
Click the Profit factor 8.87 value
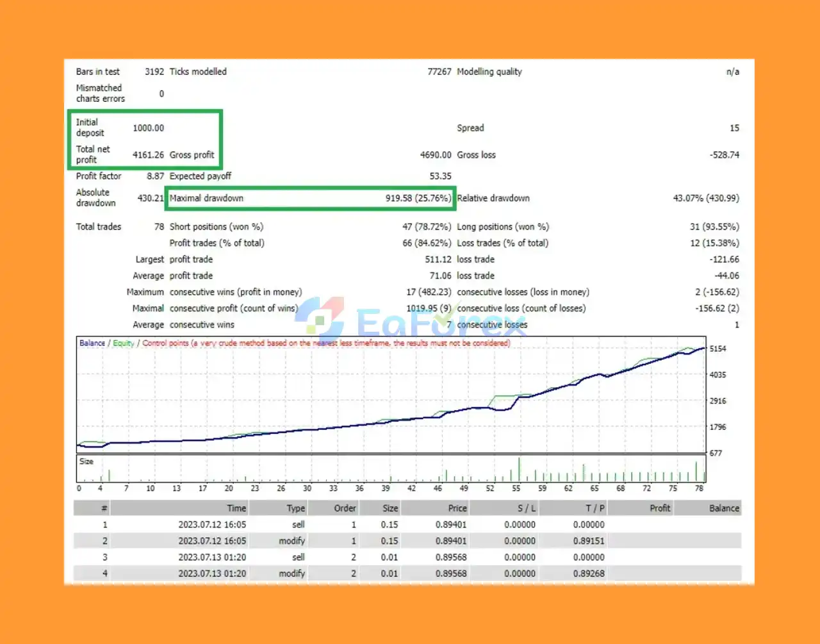[x=156, y=176]
